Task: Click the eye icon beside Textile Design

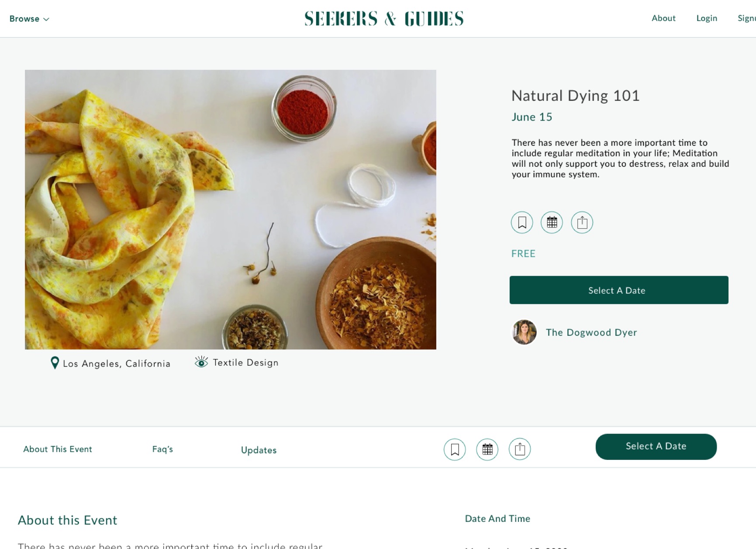Action: [201, 362]
